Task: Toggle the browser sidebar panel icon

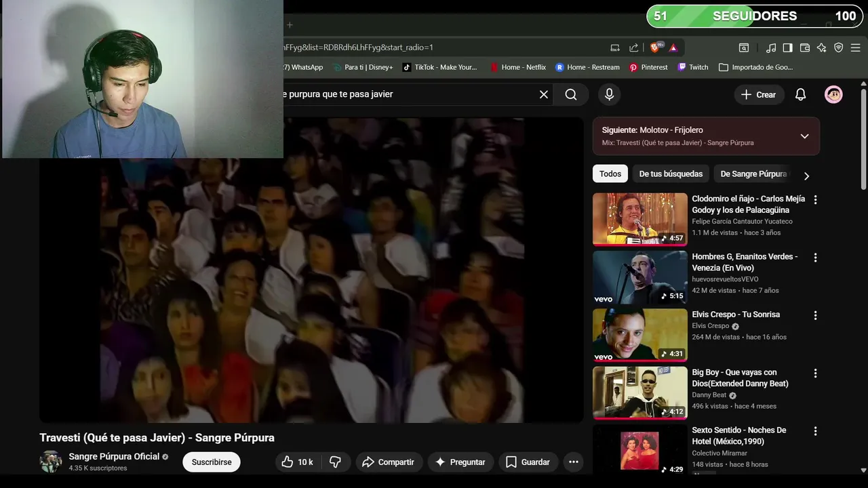Action: [x=787, y=47]
